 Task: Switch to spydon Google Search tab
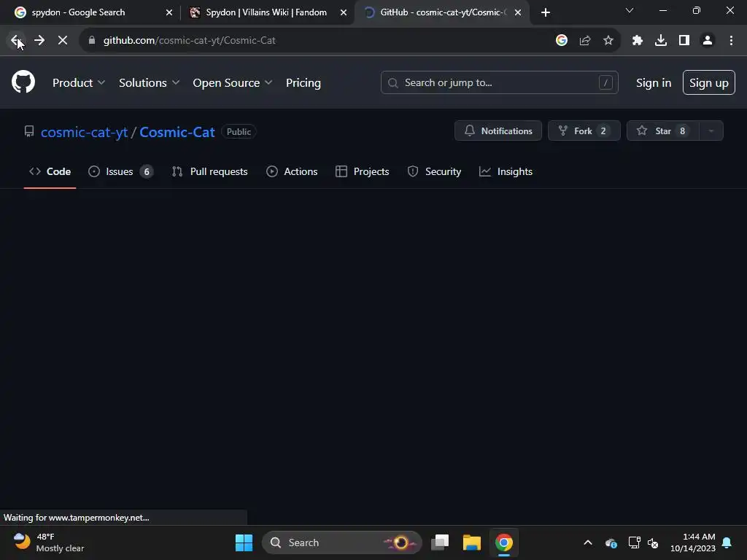pyautogui.click(x=90, y=12)
